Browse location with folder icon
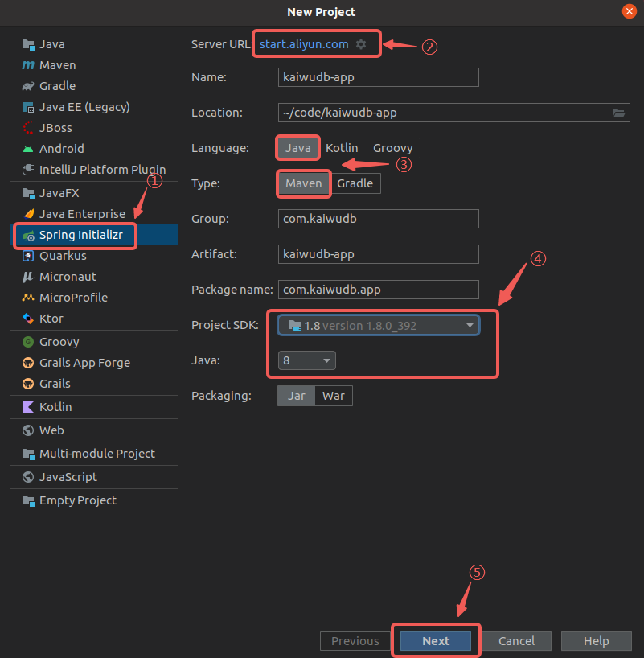Screen dimensions: 644x658 tap(619, 113)
